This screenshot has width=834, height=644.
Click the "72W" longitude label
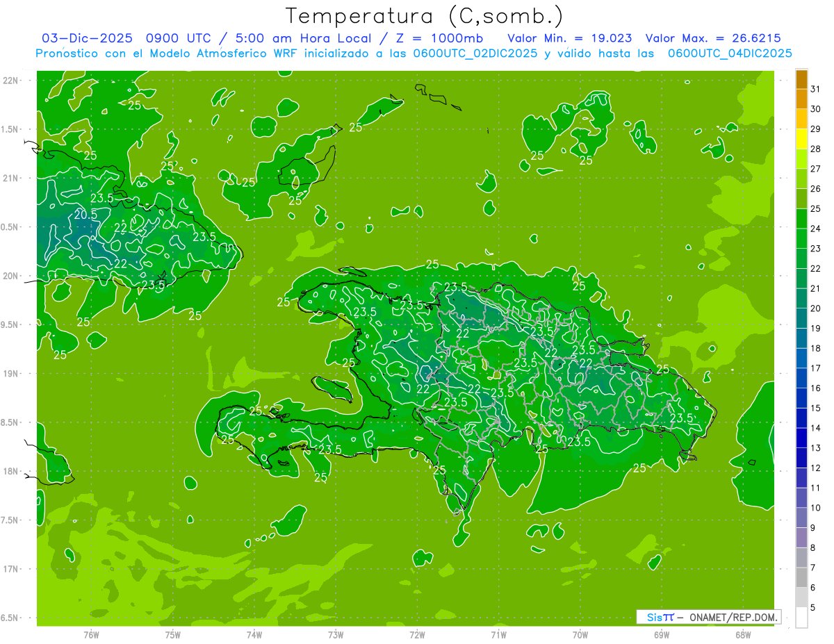417,635
